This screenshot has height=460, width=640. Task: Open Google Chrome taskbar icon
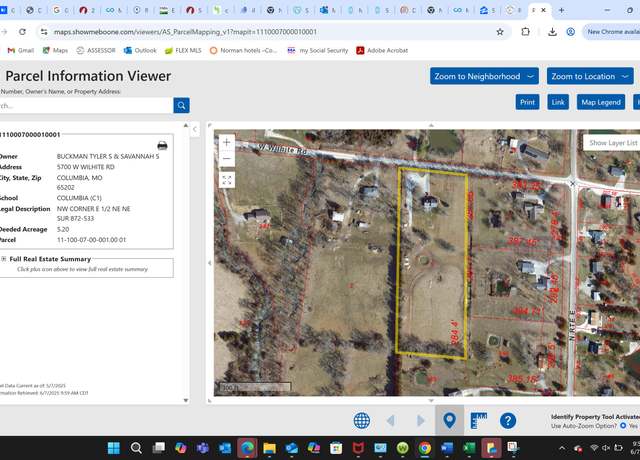425,448
